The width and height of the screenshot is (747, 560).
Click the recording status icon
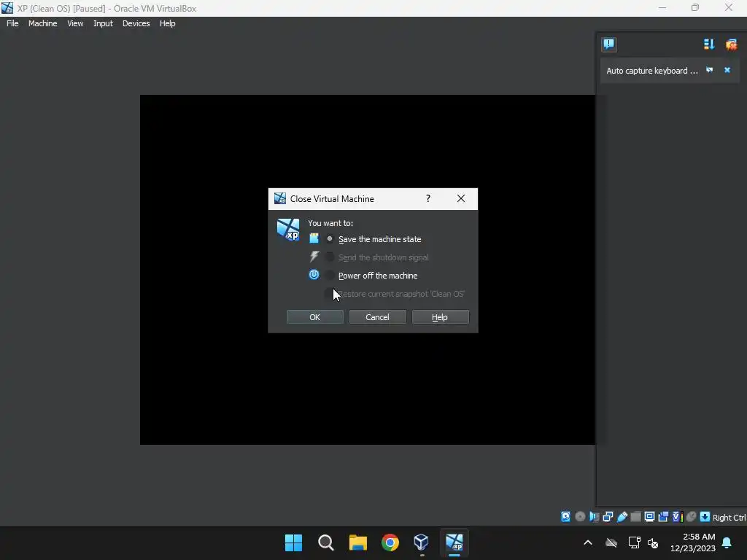(663, 517)
